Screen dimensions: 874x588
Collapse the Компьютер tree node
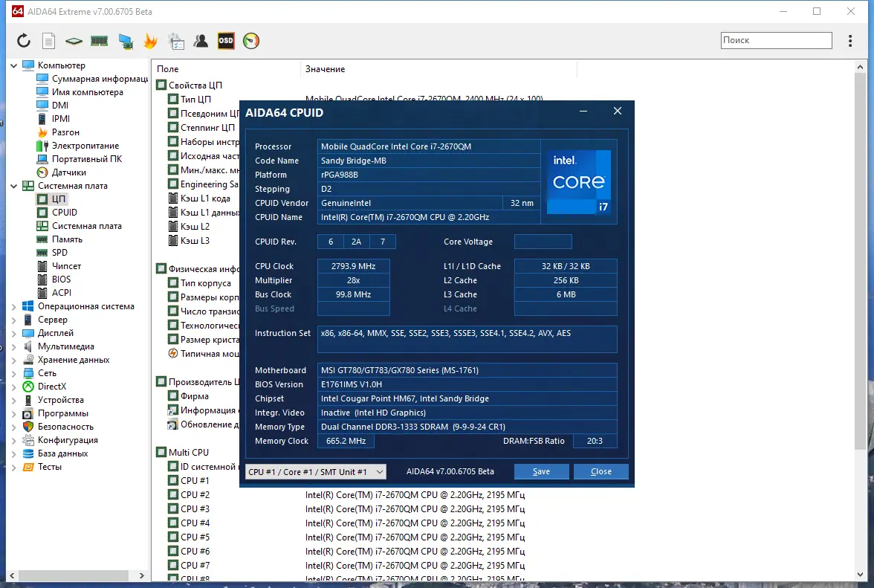(14, 65)
